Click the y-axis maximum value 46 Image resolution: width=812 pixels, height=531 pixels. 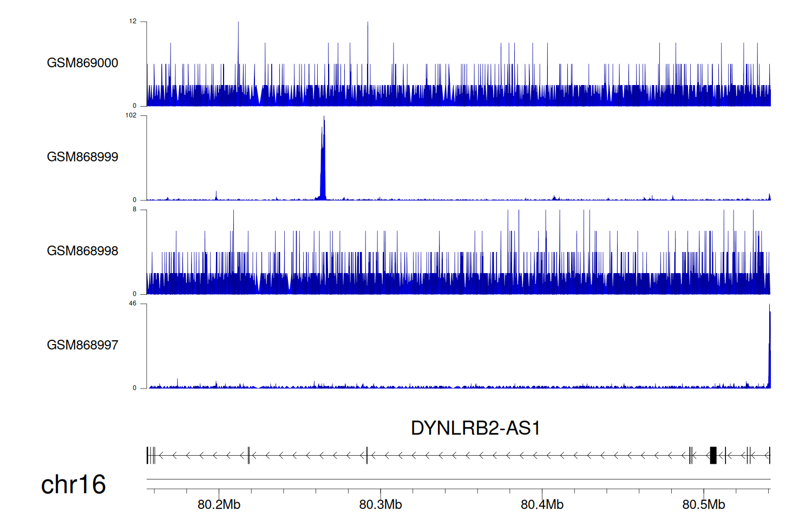[x=133, y=303]
